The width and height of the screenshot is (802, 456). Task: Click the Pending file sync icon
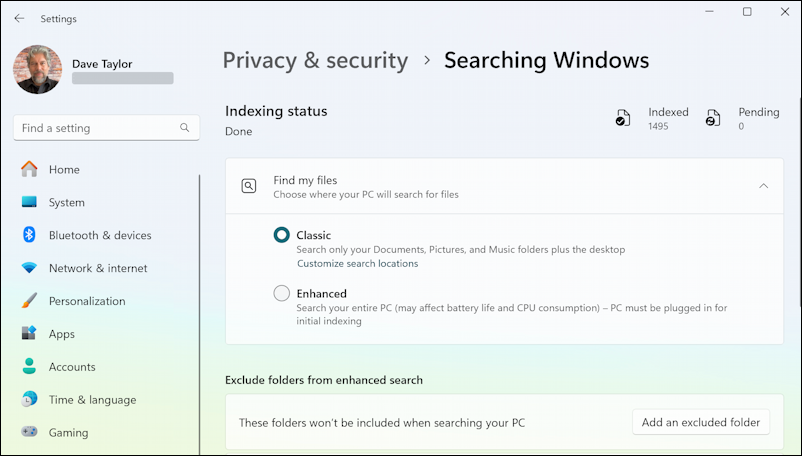click(x=712, y=118)
